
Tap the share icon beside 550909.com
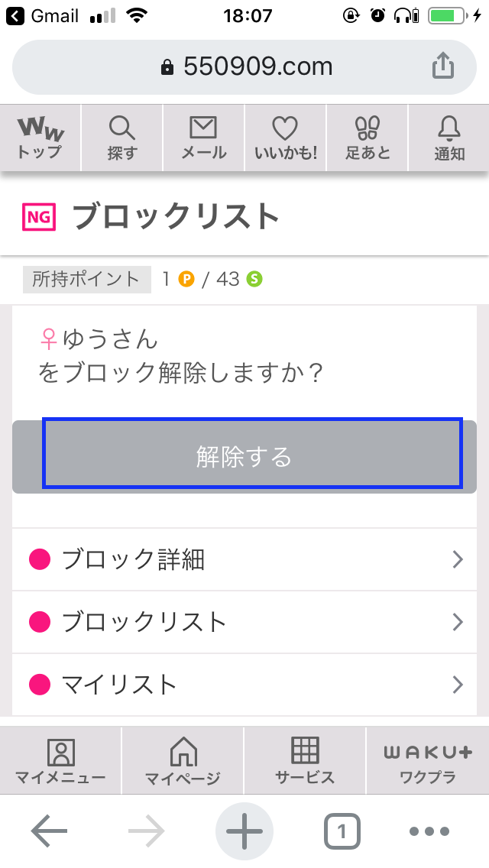(x=443, y=66)
